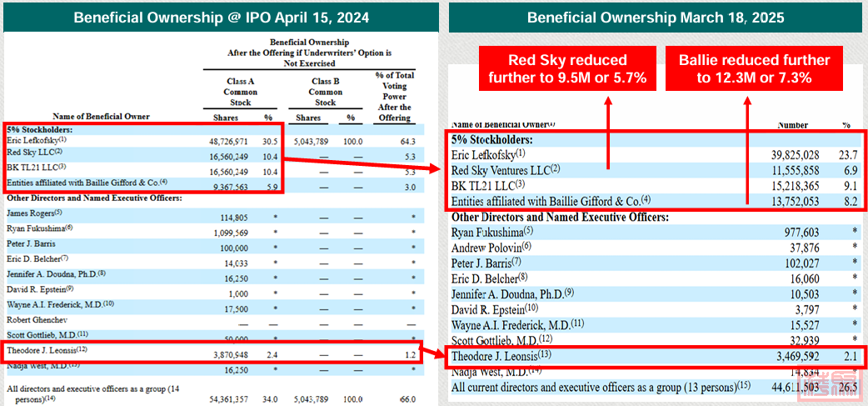Image resolution: width=868 pixels, height=406 pixels.
Task: Click '5% Stockholders:' heading in 2025 table
Action: point(494,139)
